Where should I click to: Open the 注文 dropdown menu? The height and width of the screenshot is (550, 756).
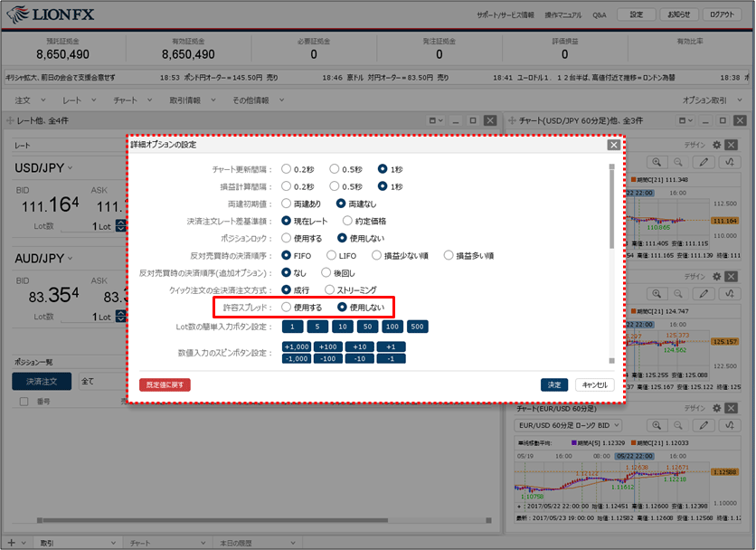[x=30, y=100]
